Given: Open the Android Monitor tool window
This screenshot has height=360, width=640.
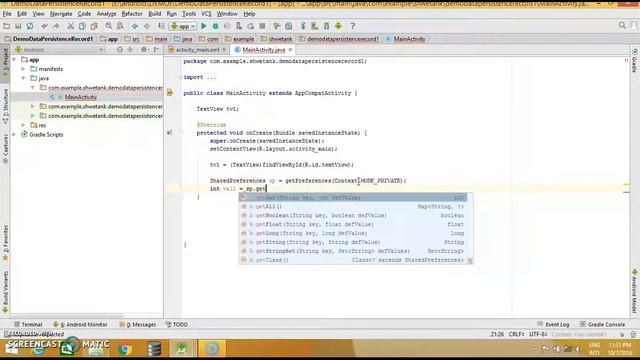Looking at the screenshot, I should [80, 324].
